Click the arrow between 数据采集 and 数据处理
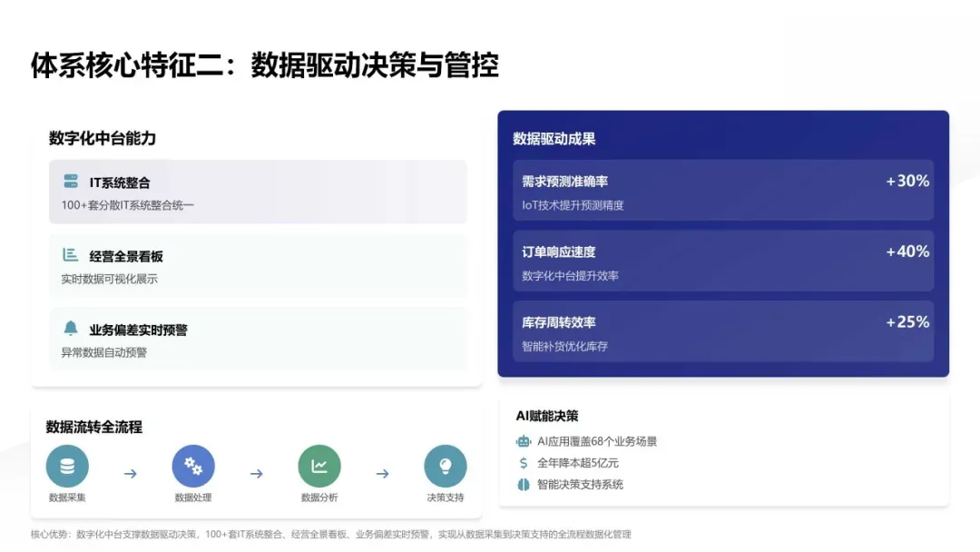Image resolution: width=980 pixels, height=552 pixels. click(130, 474)
